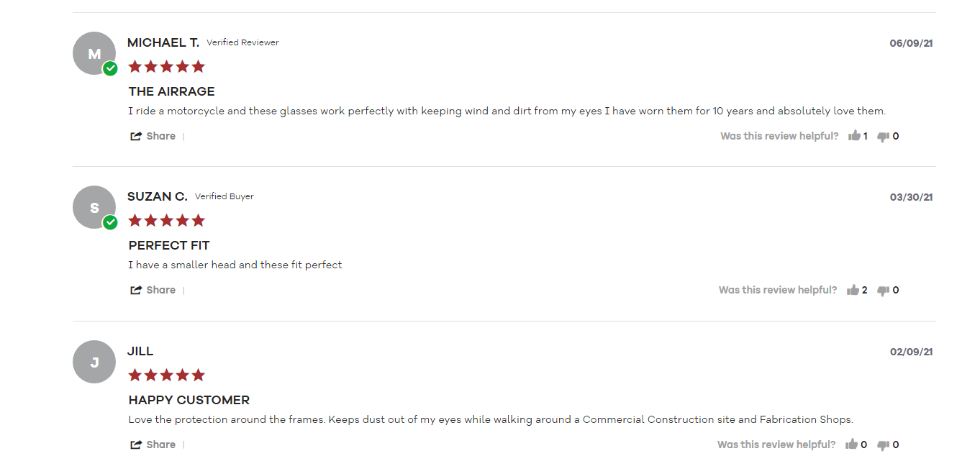
Task: Share Jill's Happy Customer review
Action: click(x=153, y=445)
